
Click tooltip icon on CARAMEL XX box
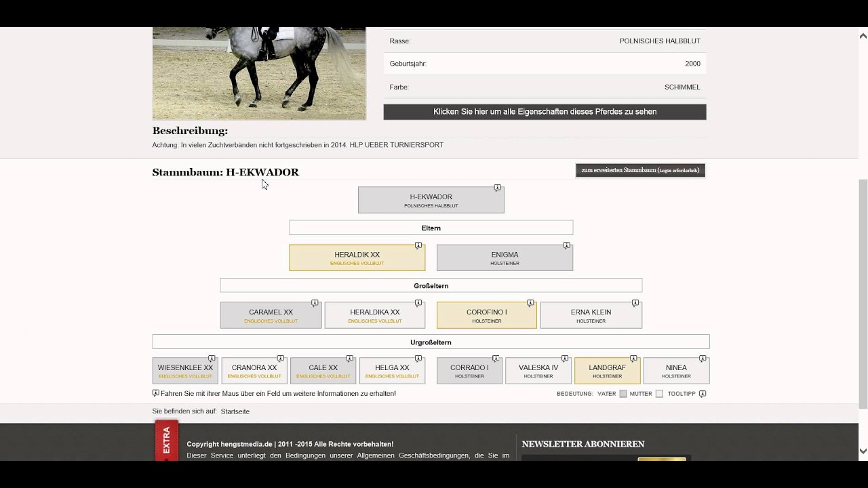[315, 303]
